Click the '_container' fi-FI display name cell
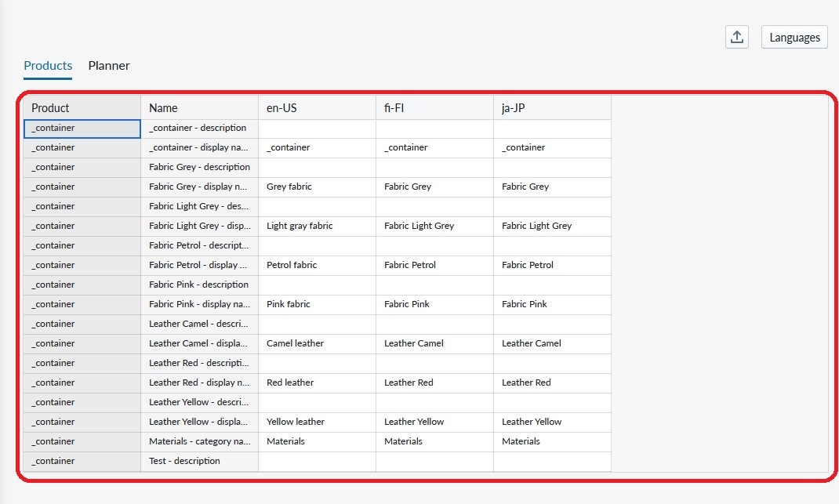This screenshot has width=839, height=504. [435, 147]
